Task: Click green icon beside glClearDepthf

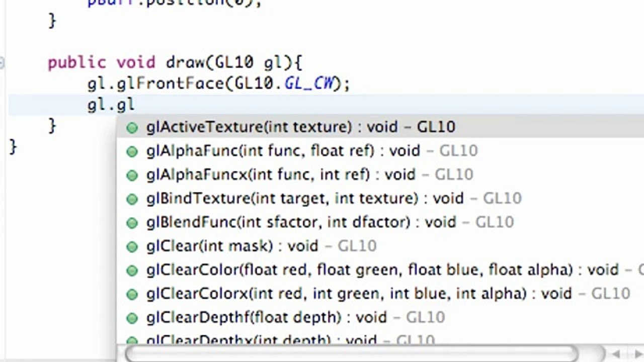Action: click(132, 318)
